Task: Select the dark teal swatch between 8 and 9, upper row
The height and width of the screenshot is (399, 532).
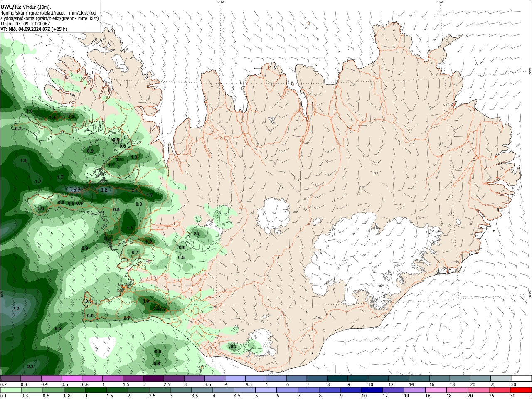Action: click(337, 379)
